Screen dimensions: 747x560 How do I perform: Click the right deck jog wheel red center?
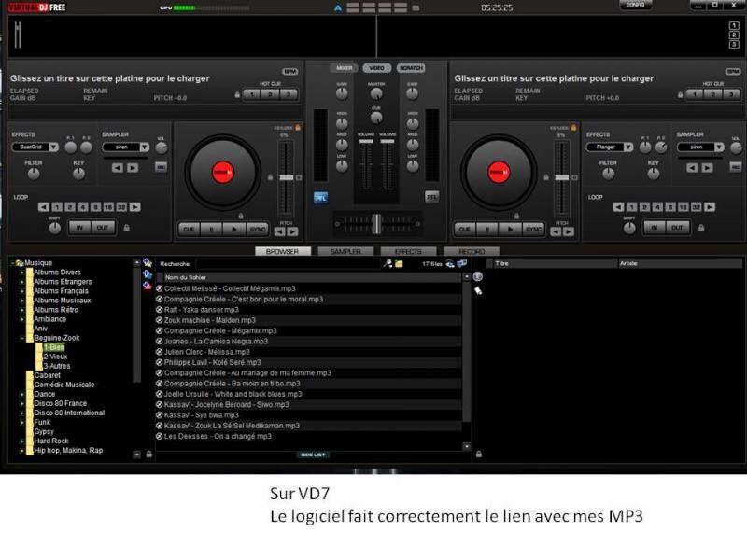499,172
